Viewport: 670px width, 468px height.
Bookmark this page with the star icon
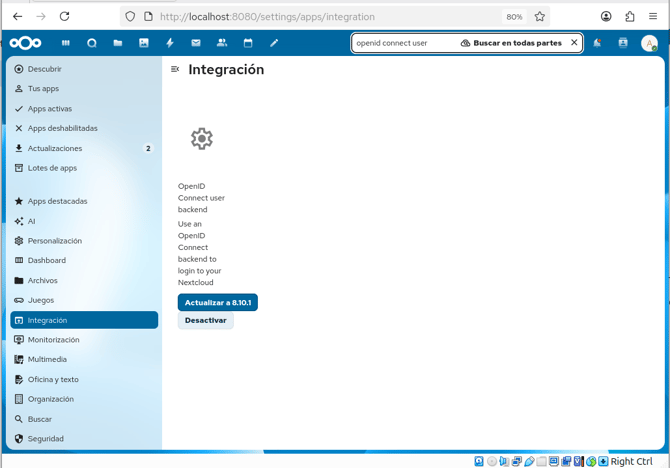tap(540, 16)
